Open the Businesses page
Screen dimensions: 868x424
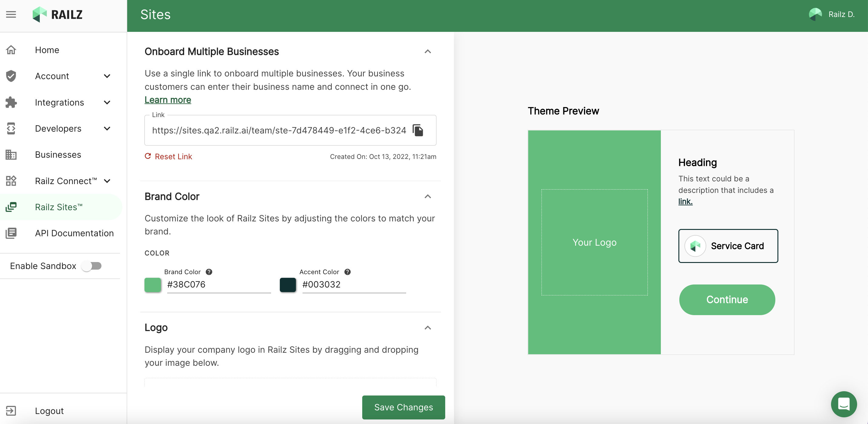58,154
